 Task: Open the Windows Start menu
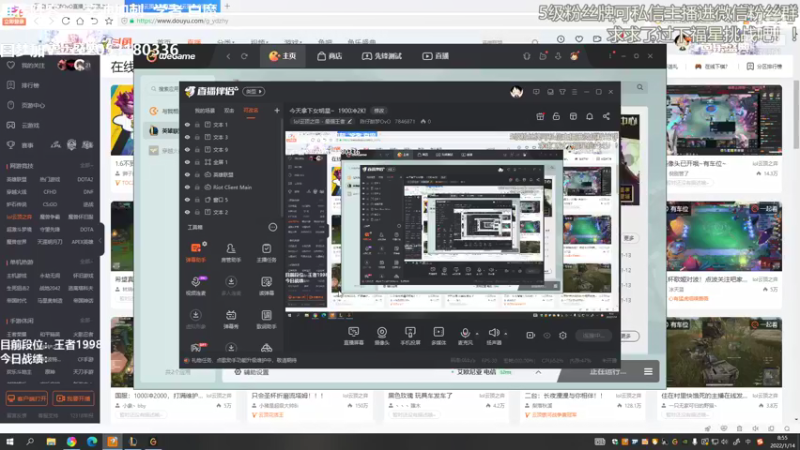pyautogui.click(x=9, y=442)
